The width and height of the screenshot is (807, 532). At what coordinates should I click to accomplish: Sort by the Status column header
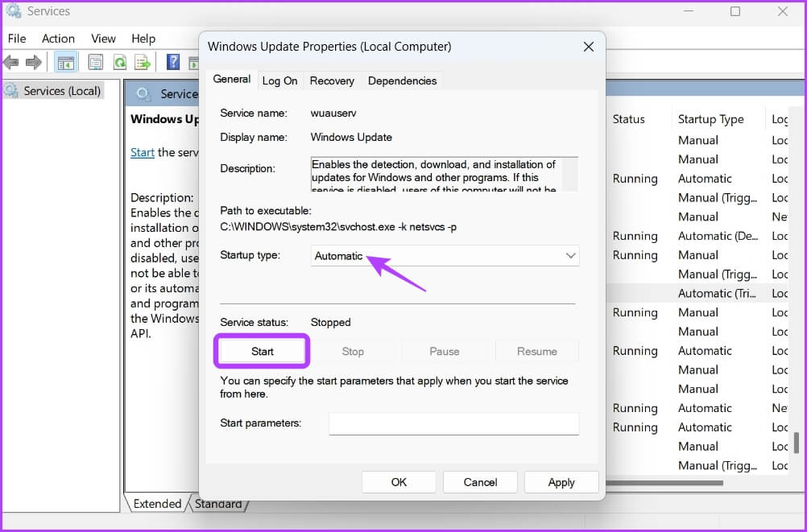(628, 119)
